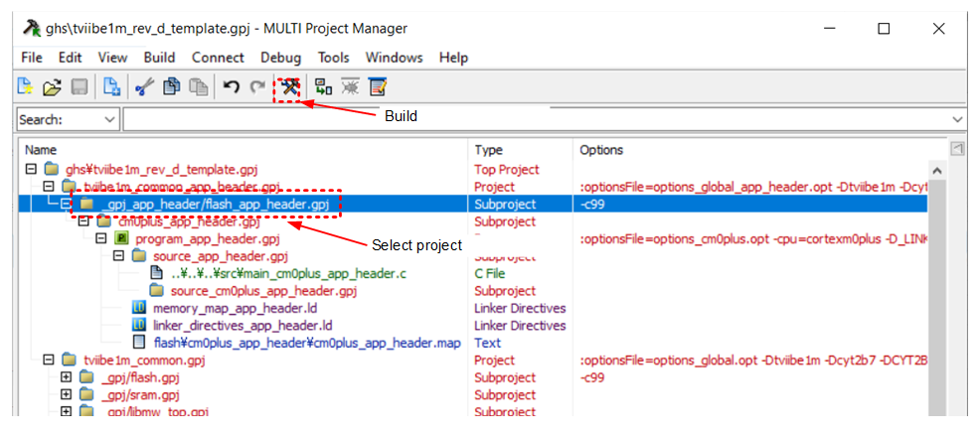The image size is (980, 438).
Task: Click the pane toggle button beside Options header
Action: click(956, 149)
